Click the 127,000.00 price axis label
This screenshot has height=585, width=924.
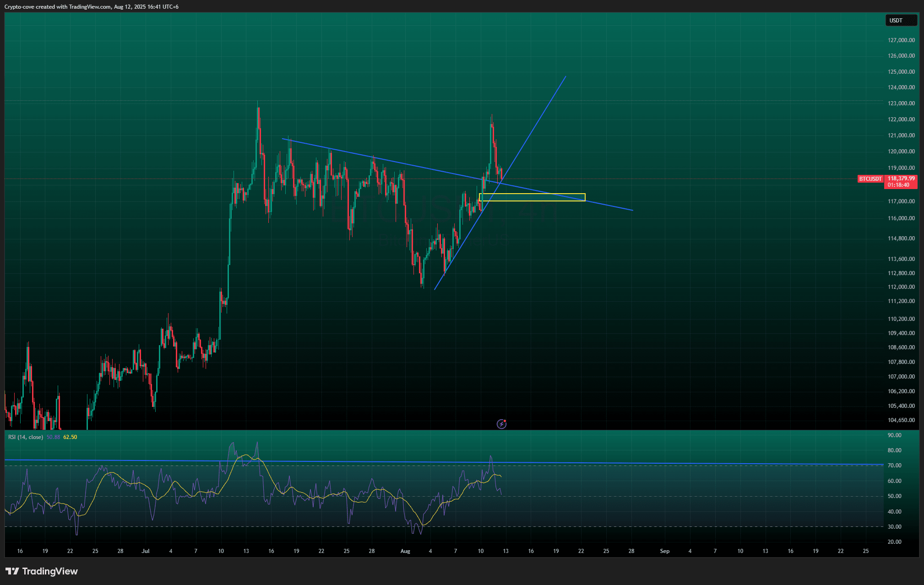(901, 40)
